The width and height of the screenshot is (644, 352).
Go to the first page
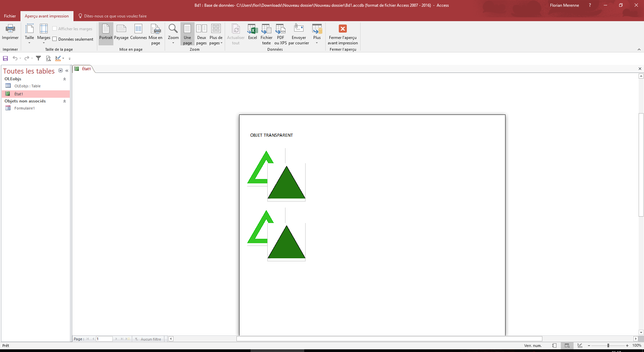pos(88,339)
